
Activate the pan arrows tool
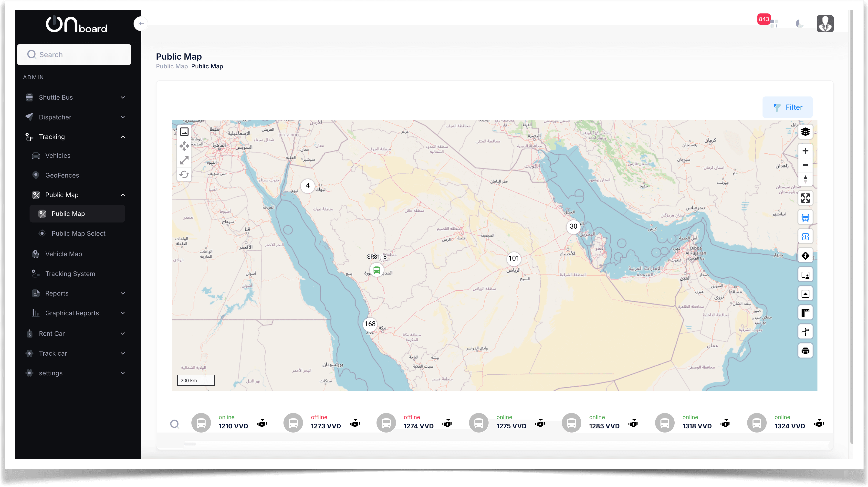(x=184, y=146)
